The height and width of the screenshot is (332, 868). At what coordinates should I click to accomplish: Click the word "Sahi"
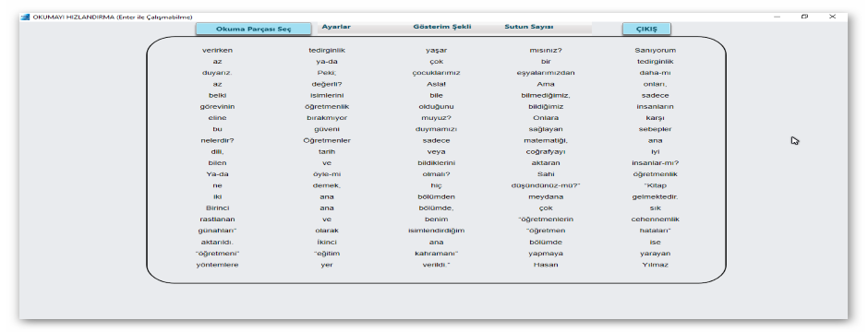pyautogui.click(x=546, y=174)
